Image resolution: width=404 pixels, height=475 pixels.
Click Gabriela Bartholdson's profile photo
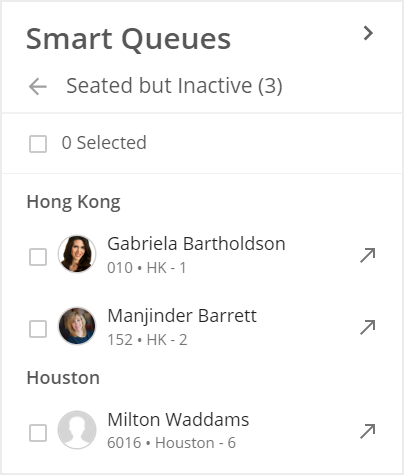77,254
